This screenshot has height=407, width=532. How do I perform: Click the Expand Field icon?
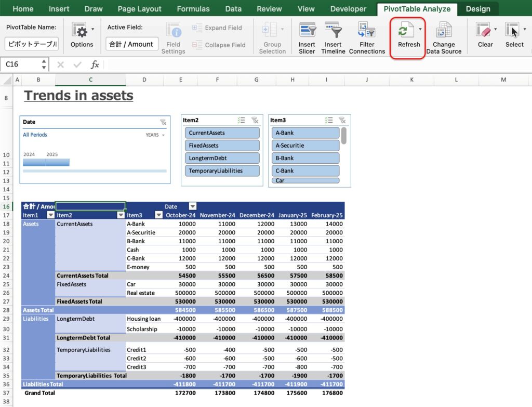[x=197, y=28]
